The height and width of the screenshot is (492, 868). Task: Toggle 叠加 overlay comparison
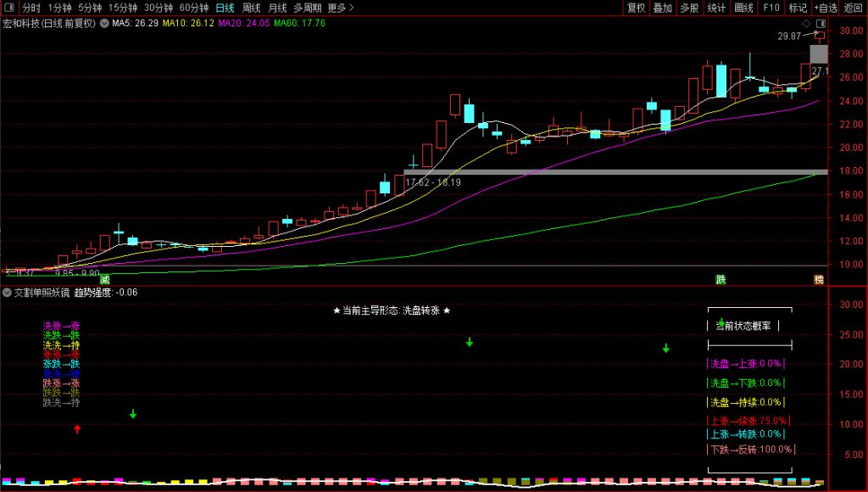point(663,8)
